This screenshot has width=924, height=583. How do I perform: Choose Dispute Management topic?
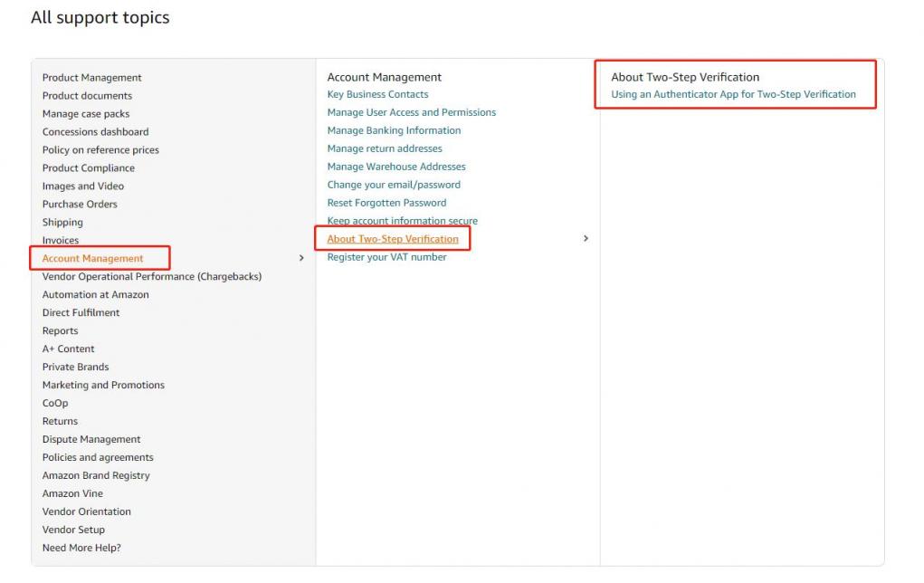(91, 439)
